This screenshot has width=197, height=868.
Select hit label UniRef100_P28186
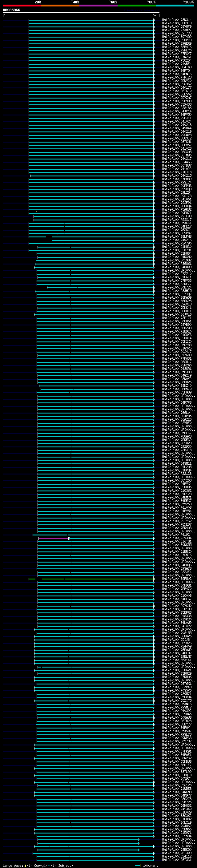click(x=177, y=108)
